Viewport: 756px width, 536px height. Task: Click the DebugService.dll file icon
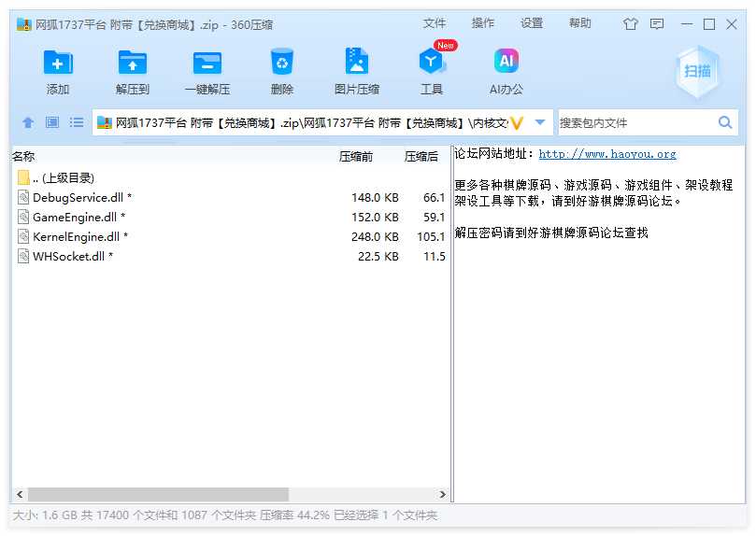[x=23, y=197]
